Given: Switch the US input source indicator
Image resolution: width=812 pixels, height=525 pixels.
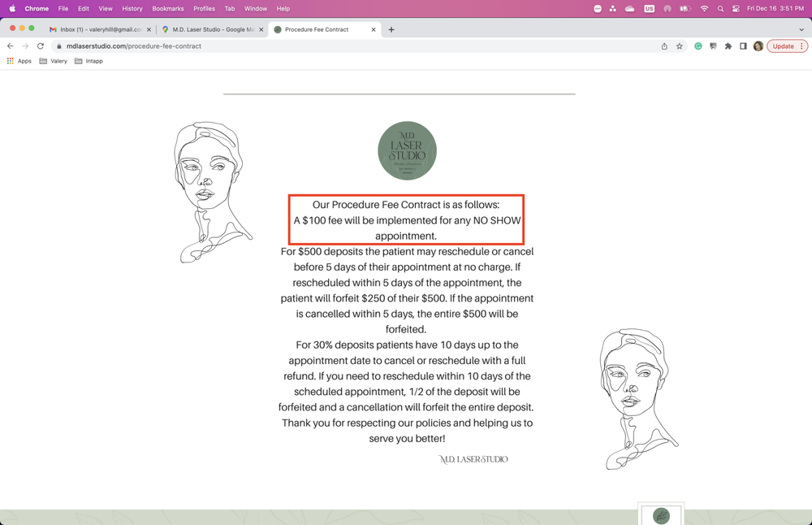Looking at the screenshot, I should coord(649,9).
